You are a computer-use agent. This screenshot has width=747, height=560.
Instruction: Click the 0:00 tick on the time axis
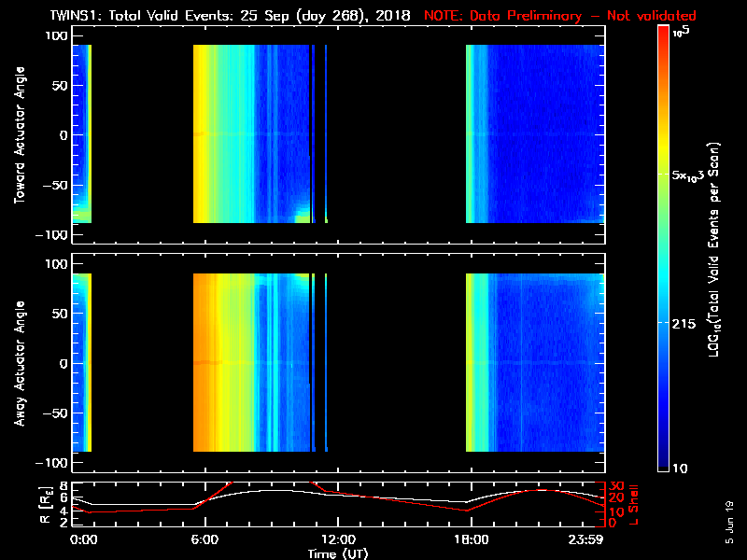(84, 539)
